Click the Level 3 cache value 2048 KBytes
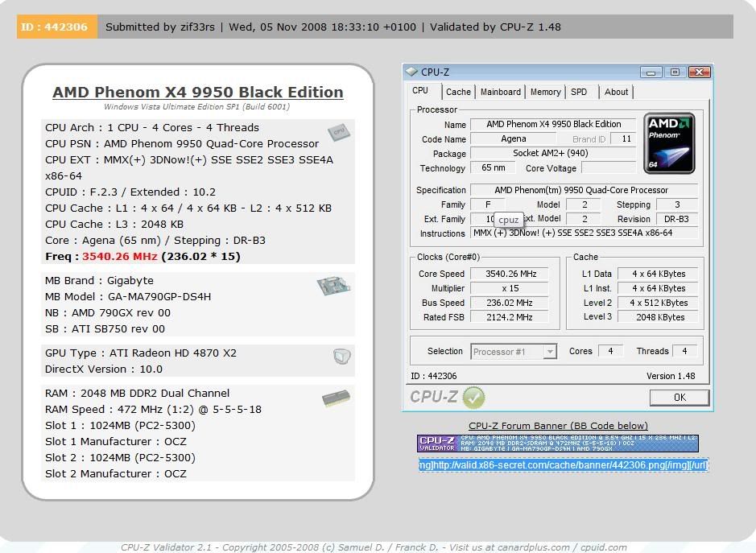Image resolution: width=756 pixels, height=553 pixels. click(658, 317)
